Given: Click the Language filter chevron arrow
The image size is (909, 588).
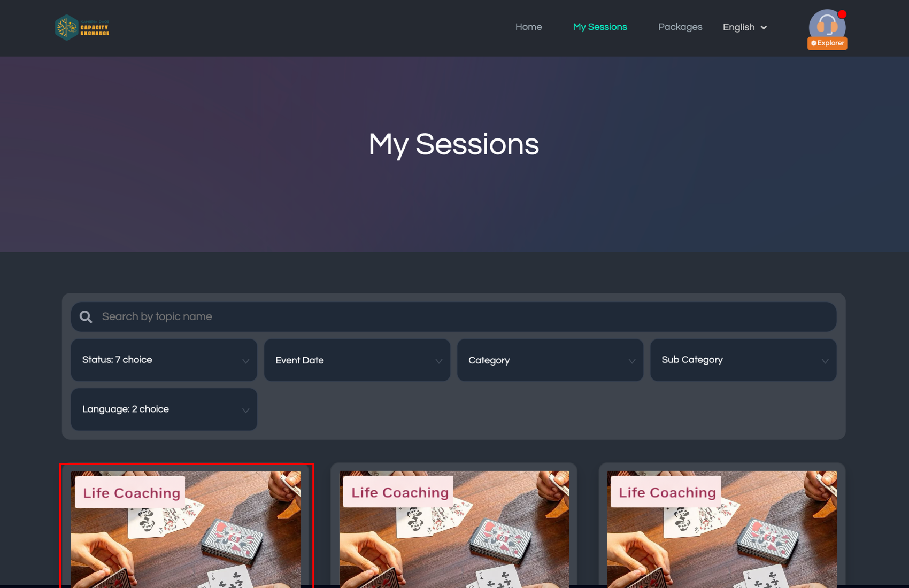Looking at the screenshot, I should coord(245,411).
